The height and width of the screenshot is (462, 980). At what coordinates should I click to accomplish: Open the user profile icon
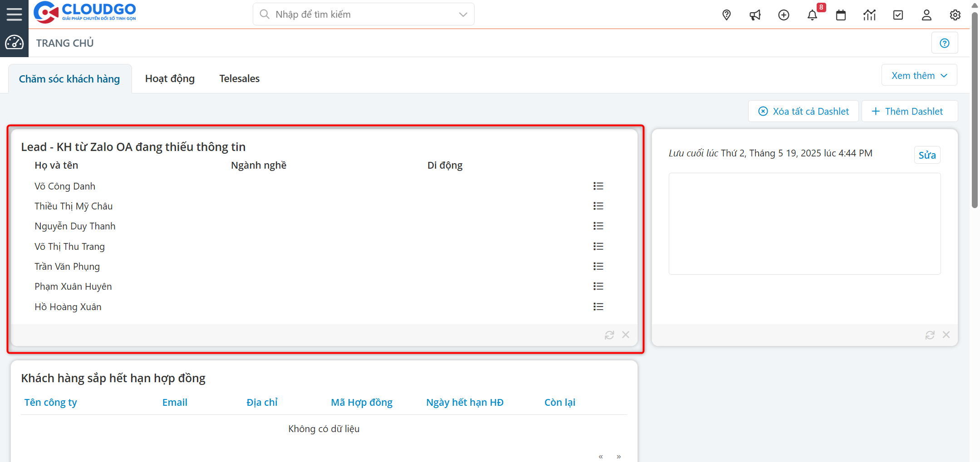[x=926, y=15]
